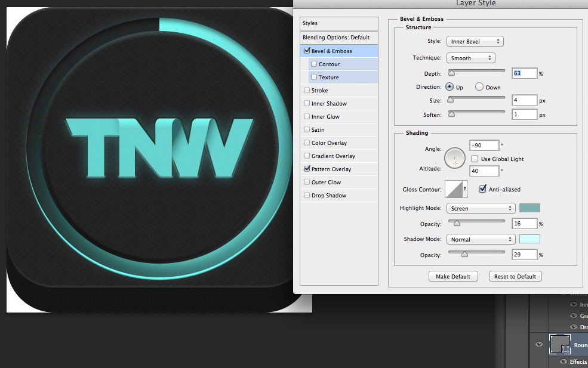This screenshot has height=368, width=588.
Task: Uncheck the Bevel & Emboss checkbox
Action: pos(307,51)
